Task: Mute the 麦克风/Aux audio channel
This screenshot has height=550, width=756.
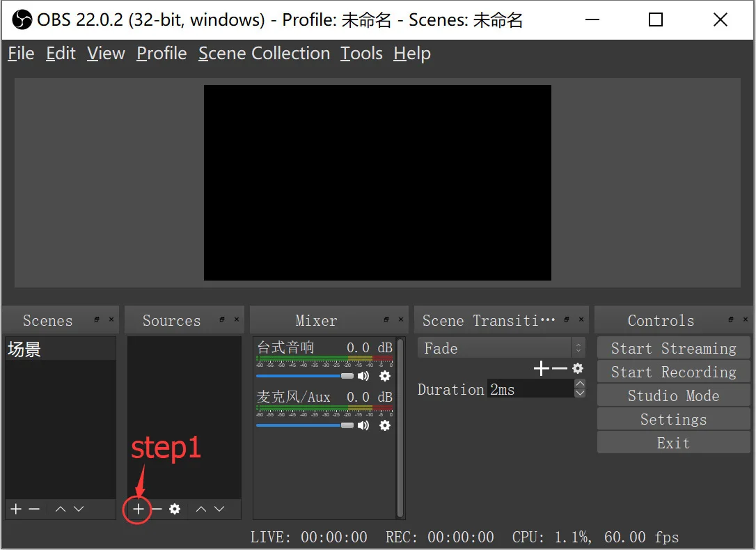Action: pyautogui.click(x=363, y=425)
